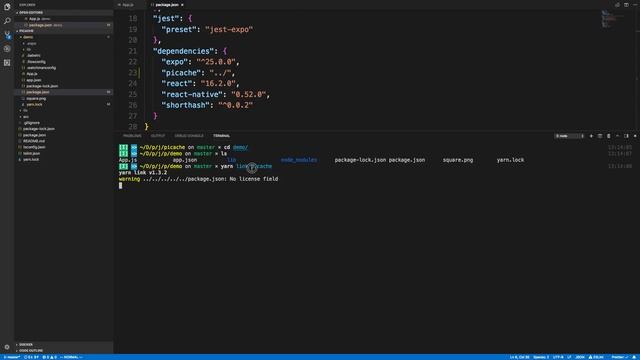Screen dimensions: 640x360
Task: Open .gitignore in project root
Action: [31, 123]
